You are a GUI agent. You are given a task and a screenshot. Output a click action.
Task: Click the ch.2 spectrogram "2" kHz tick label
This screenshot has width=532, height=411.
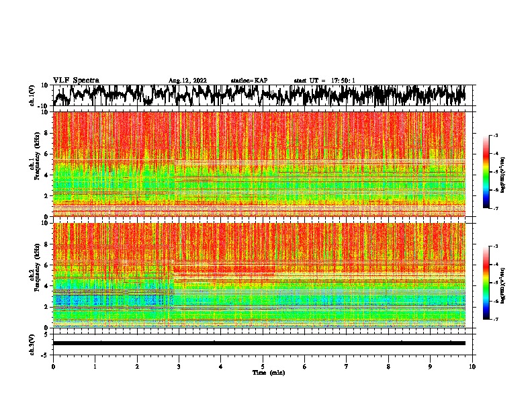46,307
